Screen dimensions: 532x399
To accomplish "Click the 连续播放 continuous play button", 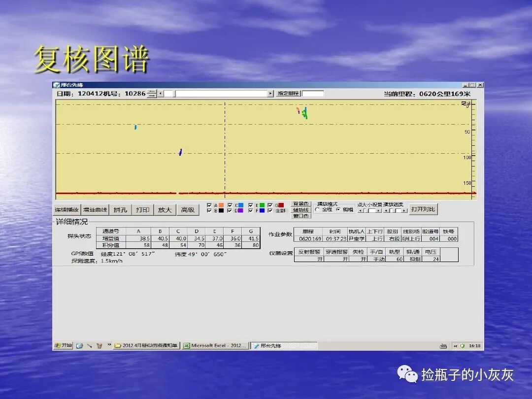I will tap(66, 209).
